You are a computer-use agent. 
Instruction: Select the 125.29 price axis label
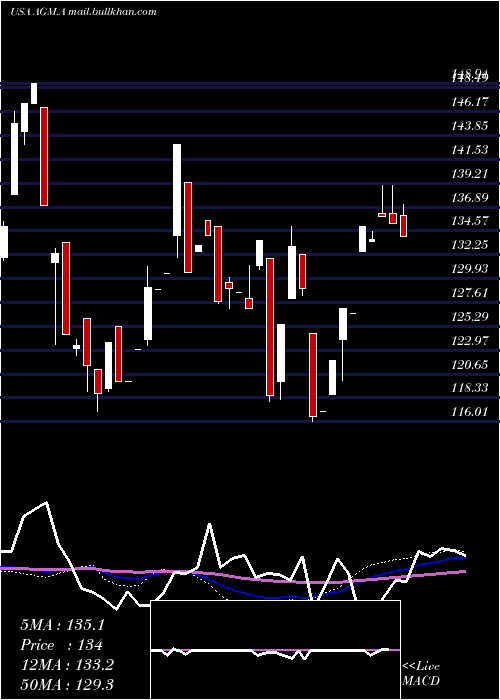469,317
